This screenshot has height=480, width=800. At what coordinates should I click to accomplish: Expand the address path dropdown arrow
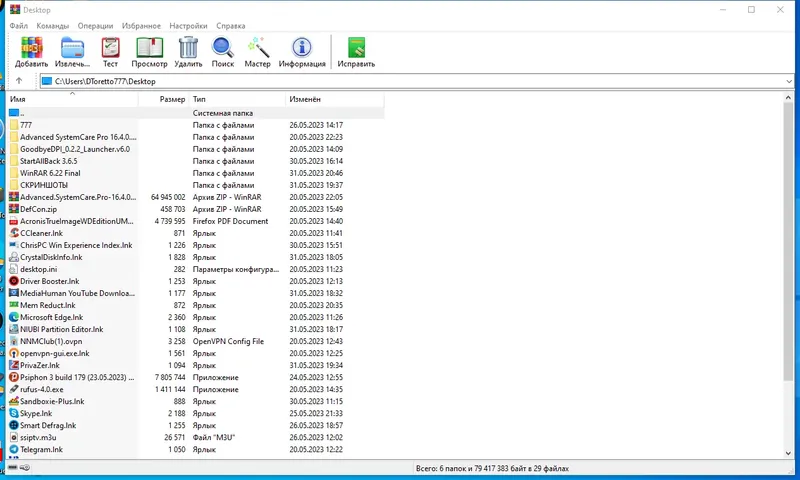coord(789,81)
